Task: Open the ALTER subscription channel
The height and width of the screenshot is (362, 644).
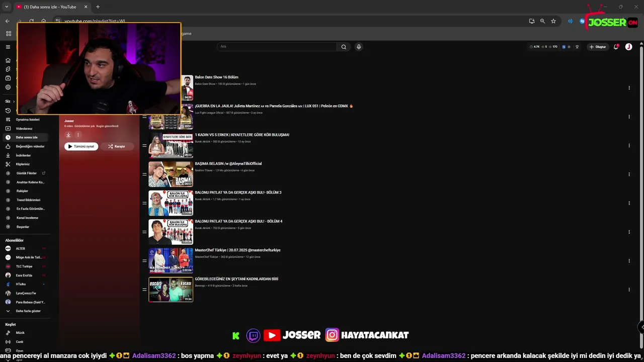Action: click(20, 248)
